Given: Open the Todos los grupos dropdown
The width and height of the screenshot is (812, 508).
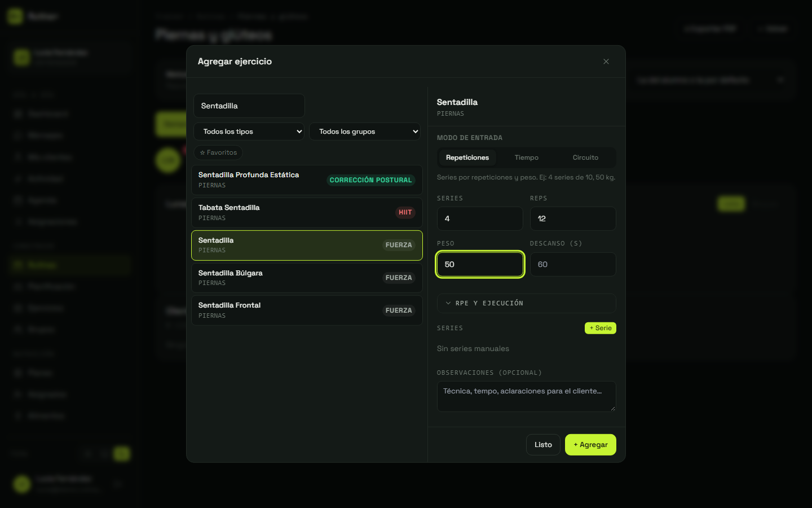Looking at the screenshot, I should 365,132.
